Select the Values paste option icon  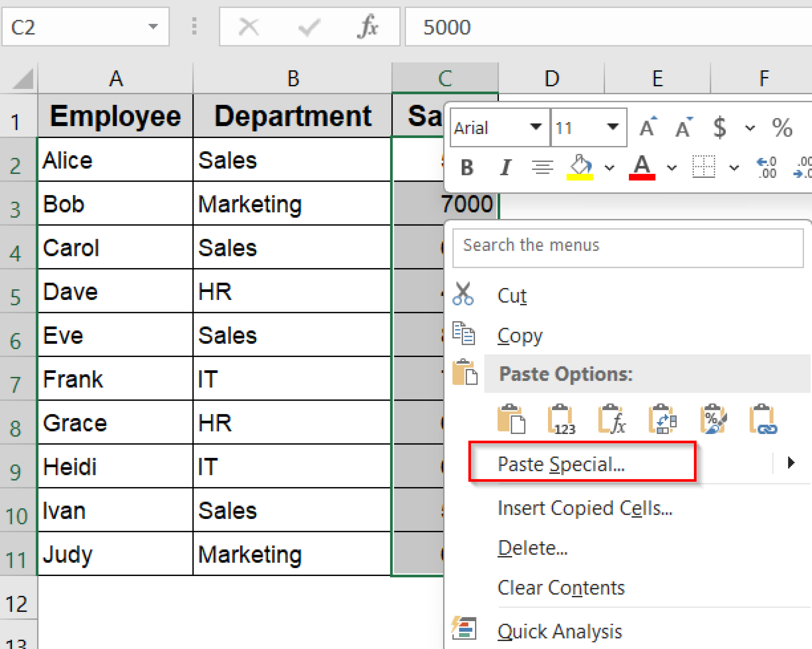tap(561, 419)
